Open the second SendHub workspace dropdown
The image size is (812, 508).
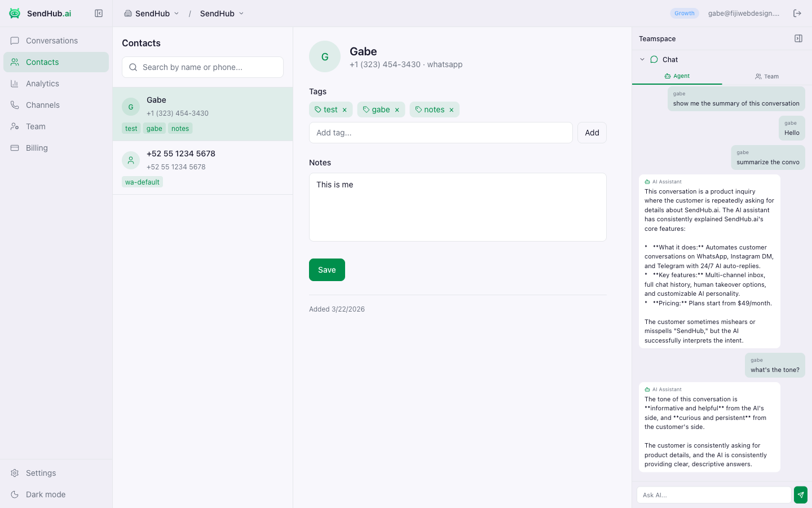(x=222, y=14)
